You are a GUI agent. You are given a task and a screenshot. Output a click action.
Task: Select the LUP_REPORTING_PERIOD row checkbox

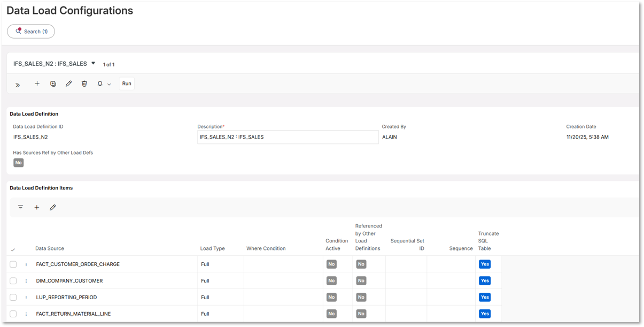(x=13, y=298)
